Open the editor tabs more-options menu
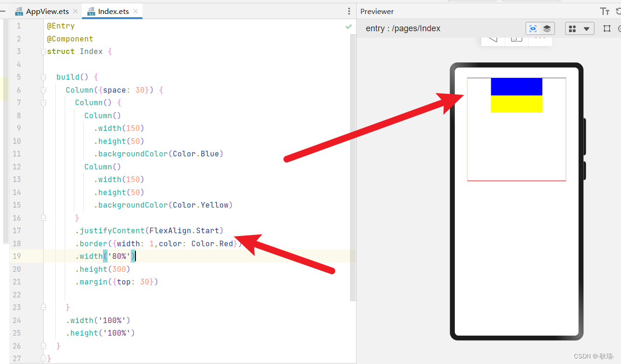This screenshot has height=364, width=621. tap(349, 11)
